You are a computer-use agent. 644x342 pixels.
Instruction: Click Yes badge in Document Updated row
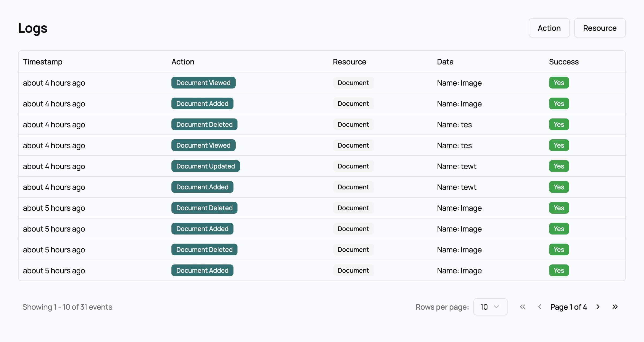559,166
